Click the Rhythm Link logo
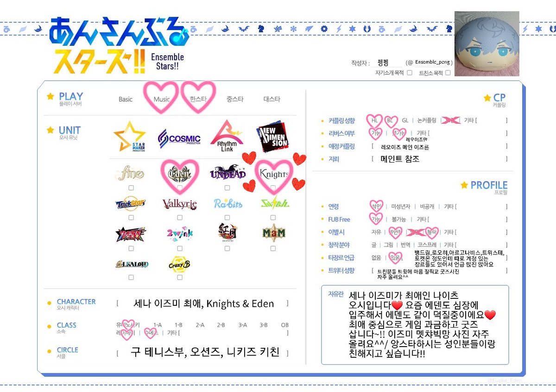 (x=227, y=135)
